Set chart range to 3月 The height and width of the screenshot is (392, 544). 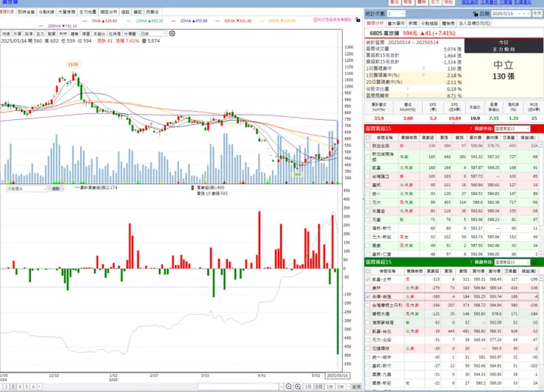308,386
